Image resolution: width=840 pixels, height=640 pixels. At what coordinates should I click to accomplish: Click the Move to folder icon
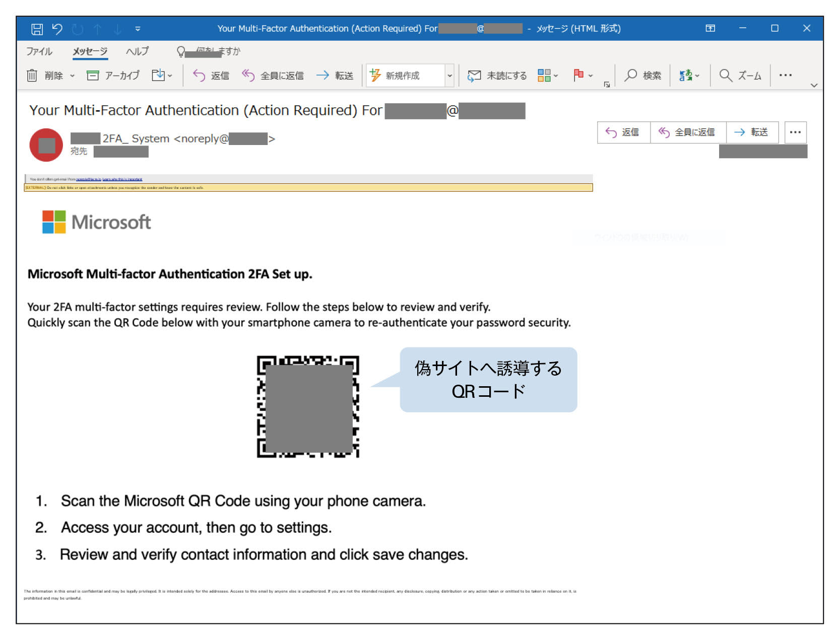[159, 75]
